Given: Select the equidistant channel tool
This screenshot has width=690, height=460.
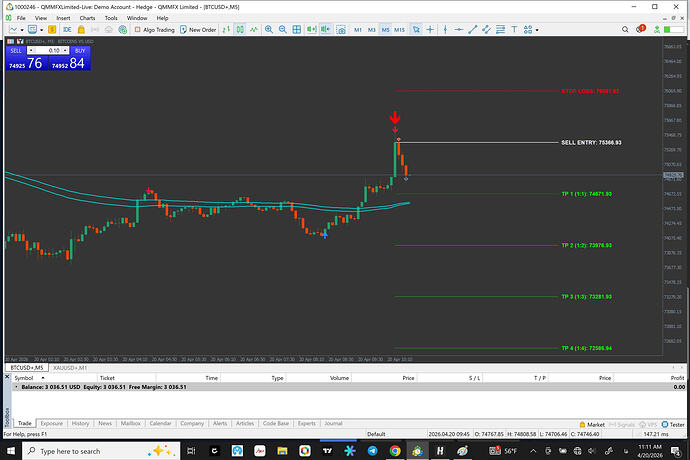Looking at the screenshot, I should 486,29.
